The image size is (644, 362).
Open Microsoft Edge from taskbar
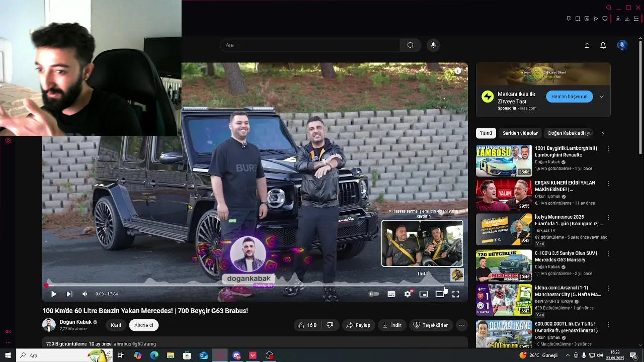coord(154,355)
